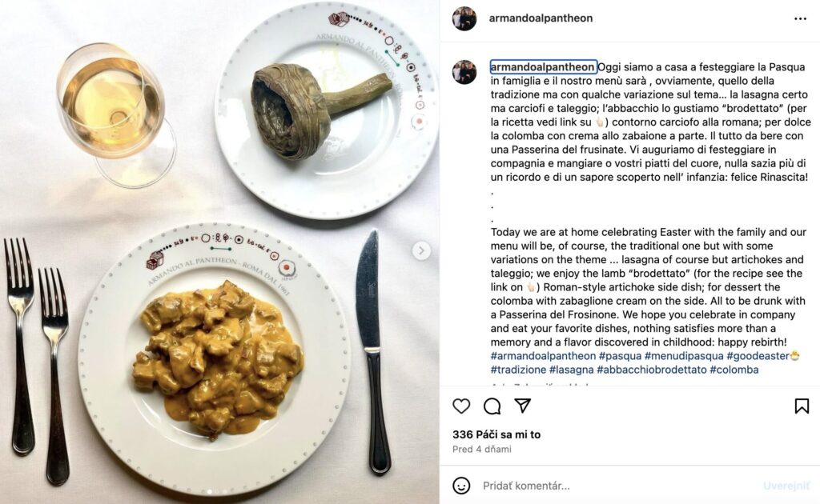Open the #menudipasqua hashtag
This screenshot has height=504, width=820.
[x=684, y=356]
